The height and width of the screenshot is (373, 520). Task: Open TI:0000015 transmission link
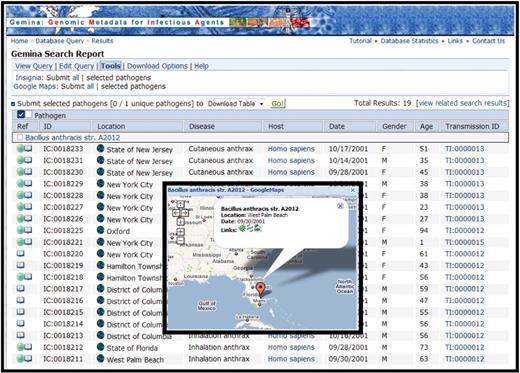click(465, 242)
